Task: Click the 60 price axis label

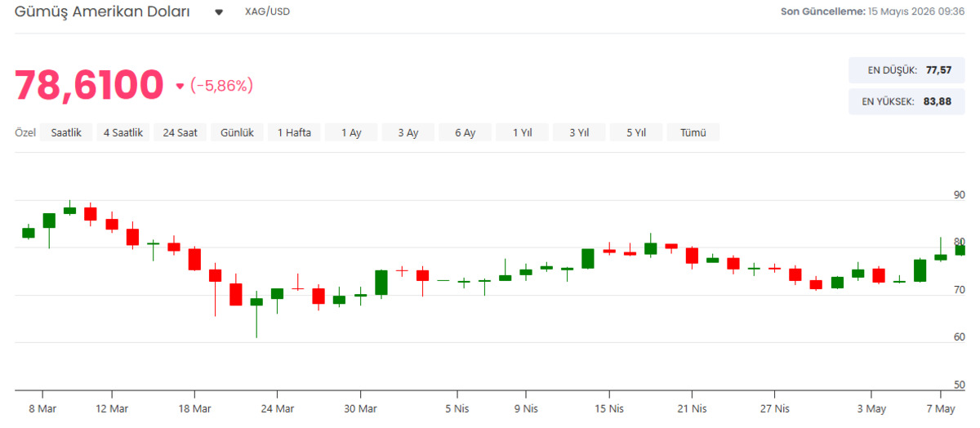Action: 959,337
